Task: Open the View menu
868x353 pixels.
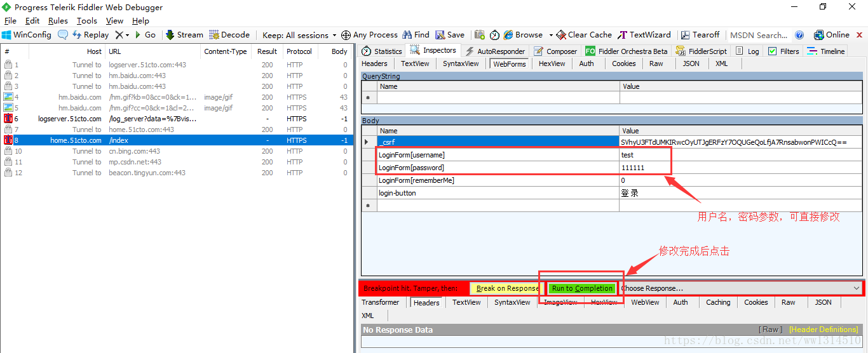Action: point(115,21)
